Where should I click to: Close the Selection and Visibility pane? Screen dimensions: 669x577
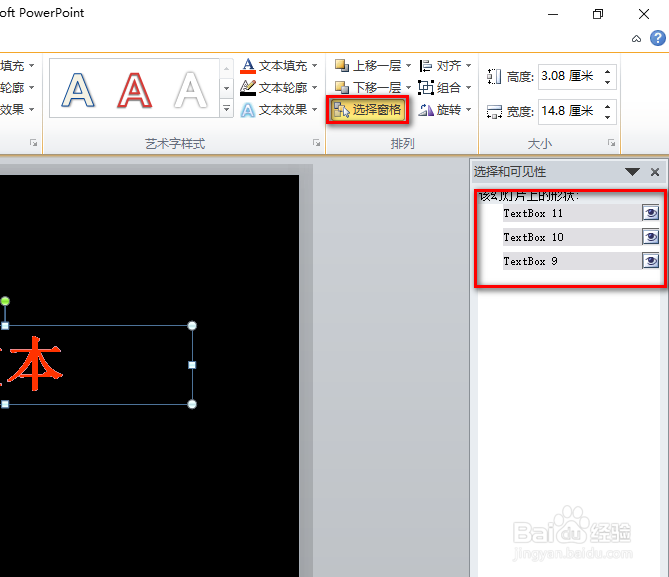[655, 172]
